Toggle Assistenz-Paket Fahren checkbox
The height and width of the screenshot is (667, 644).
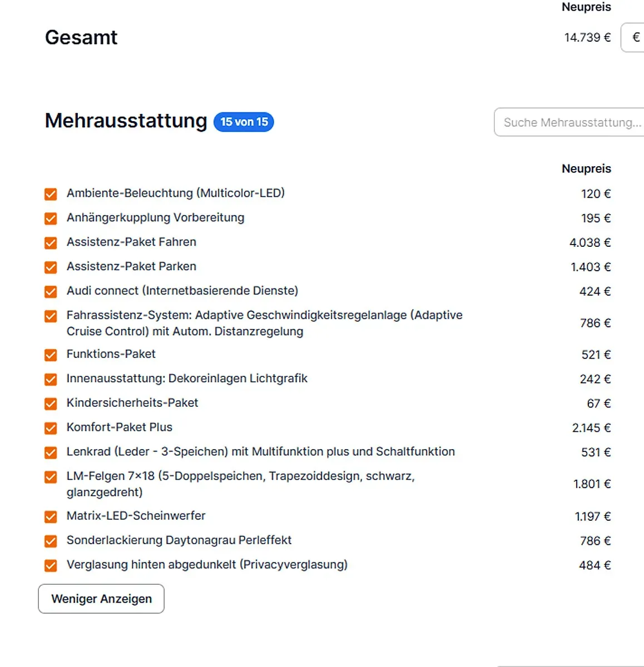(51, 243)
